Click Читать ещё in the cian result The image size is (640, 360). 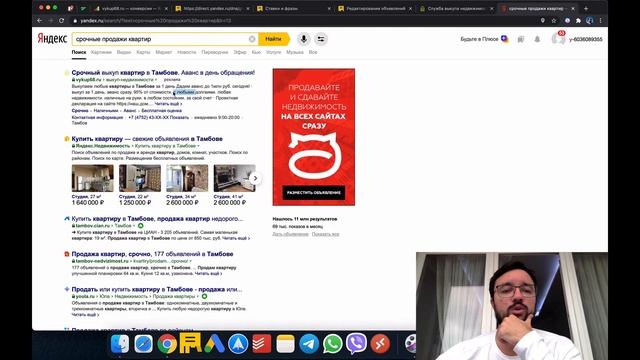(236, 238)
